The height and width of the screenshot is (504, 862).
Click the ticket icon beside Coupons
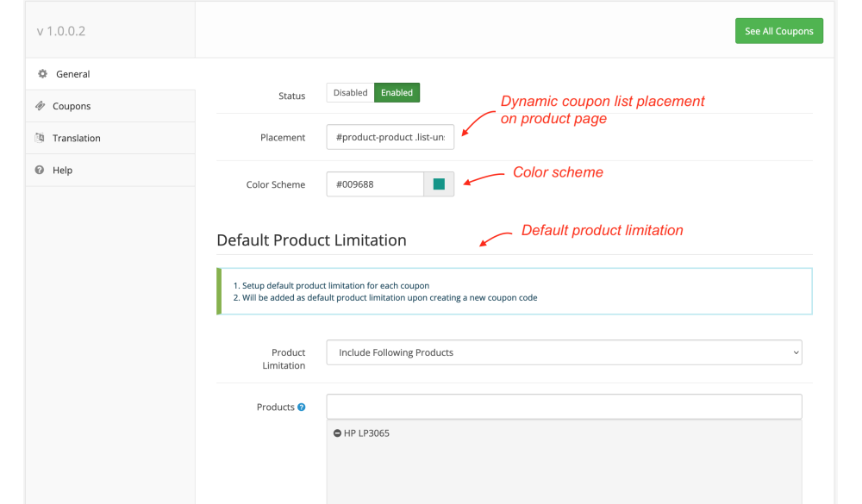click(x=41, y=106)
